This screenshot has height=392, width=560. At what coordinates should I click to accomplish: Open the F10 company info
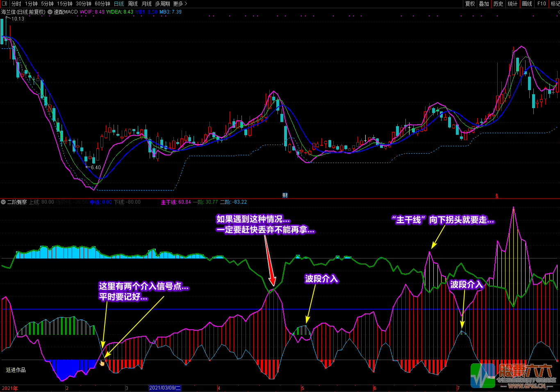(x=542, y=4)
